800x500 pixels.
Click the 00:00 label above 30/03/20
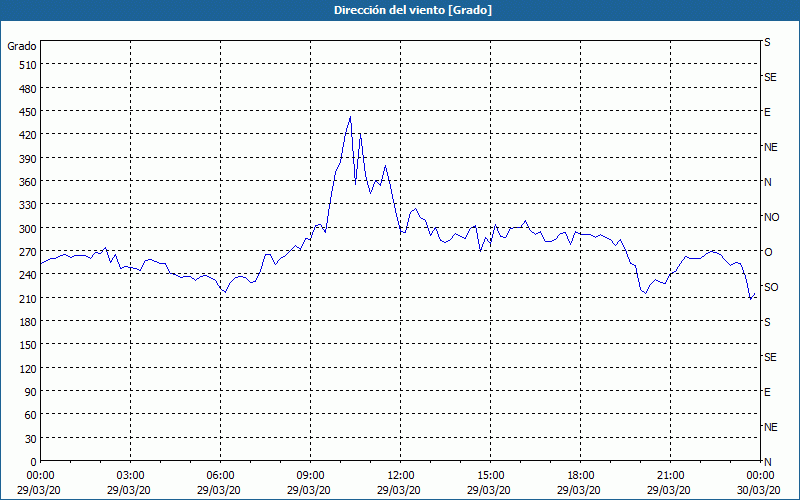click(x=760, y=476)
